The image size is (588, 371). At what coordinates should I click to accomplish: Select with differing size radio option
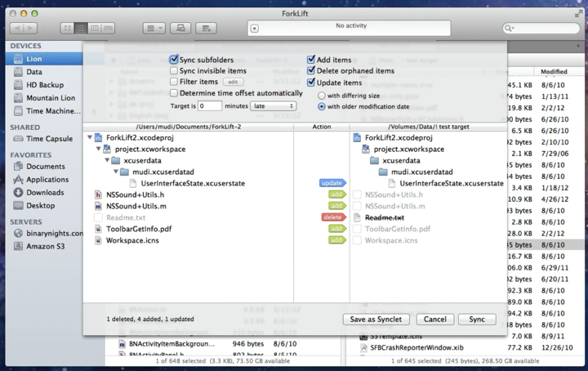(322, 96)
